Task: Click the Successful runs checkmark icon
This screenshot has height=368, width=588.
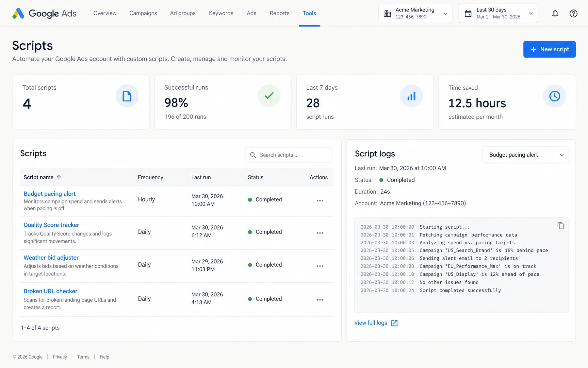Action: click(269, 96)
